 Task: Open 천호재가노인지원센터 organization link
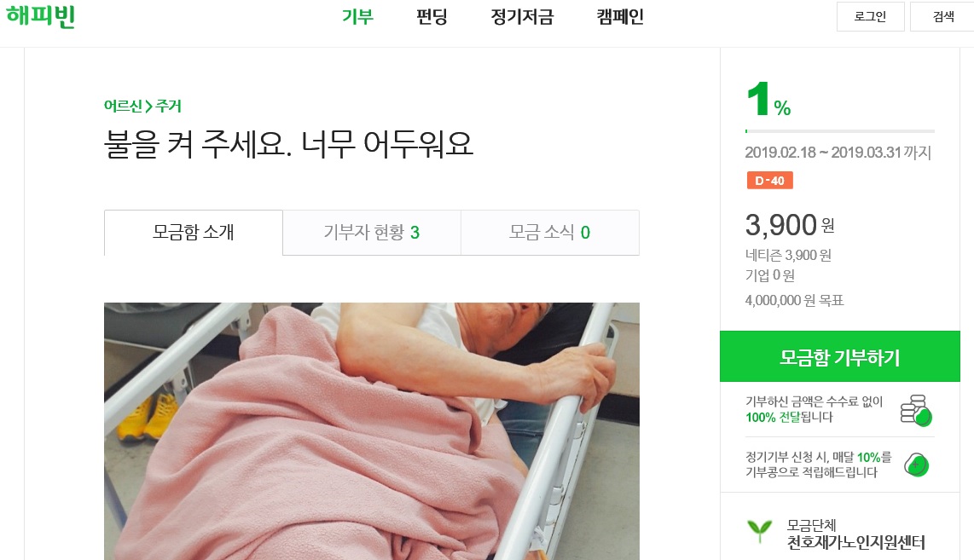pos(855,543)
